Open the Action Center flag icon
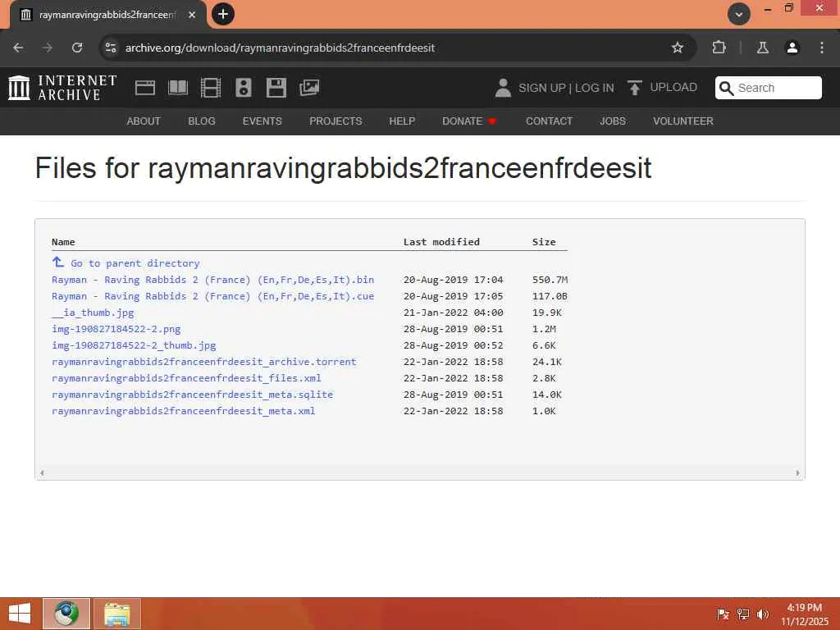840x630 pixels. click(723, 614)
